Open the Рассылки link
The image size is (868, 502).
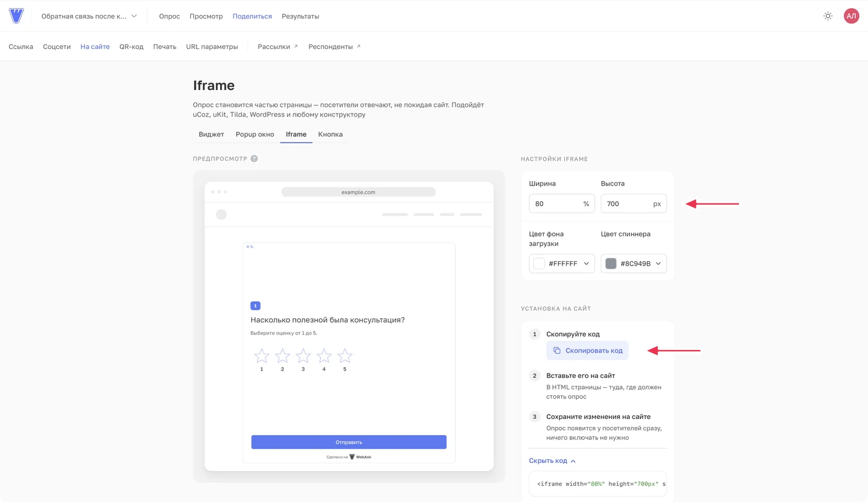coord(278,47)
